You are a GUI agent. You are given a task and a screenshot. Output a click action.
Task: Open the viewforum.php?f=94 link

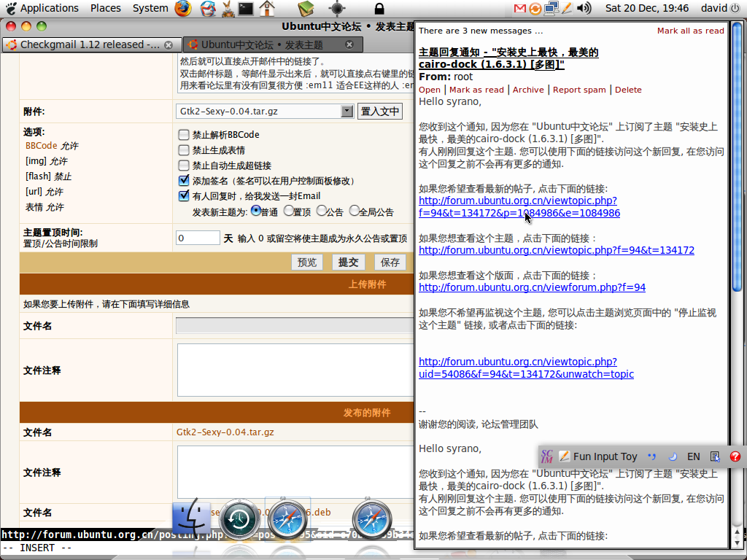tap(532, 287)
